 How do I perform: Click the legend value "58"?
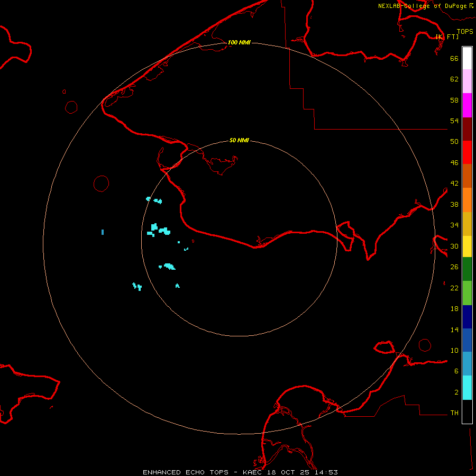[454, 100]
